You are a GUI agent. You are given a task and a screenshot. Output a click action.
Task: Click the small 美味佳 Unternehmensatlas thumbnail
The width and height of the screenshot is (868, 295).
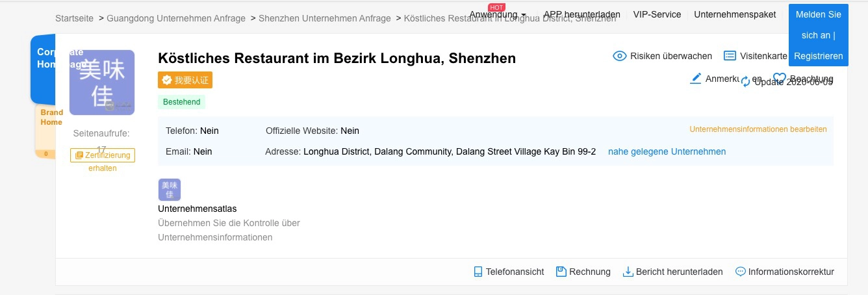[170, 190]
